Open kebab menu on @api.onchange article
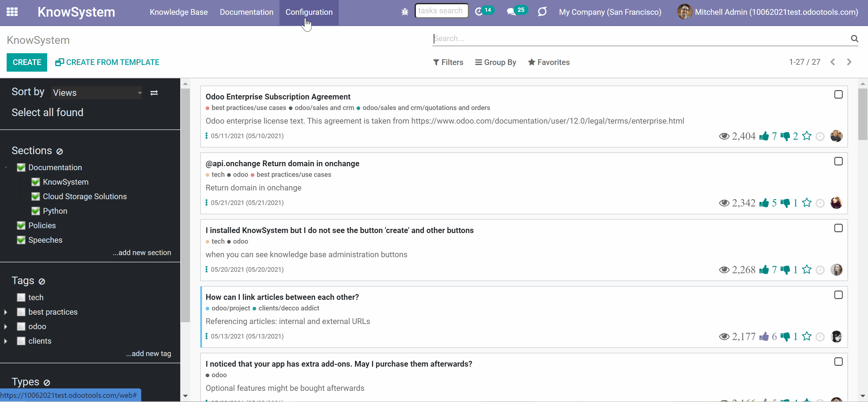Viewport: 868px width, 402px height. [207, 203]
